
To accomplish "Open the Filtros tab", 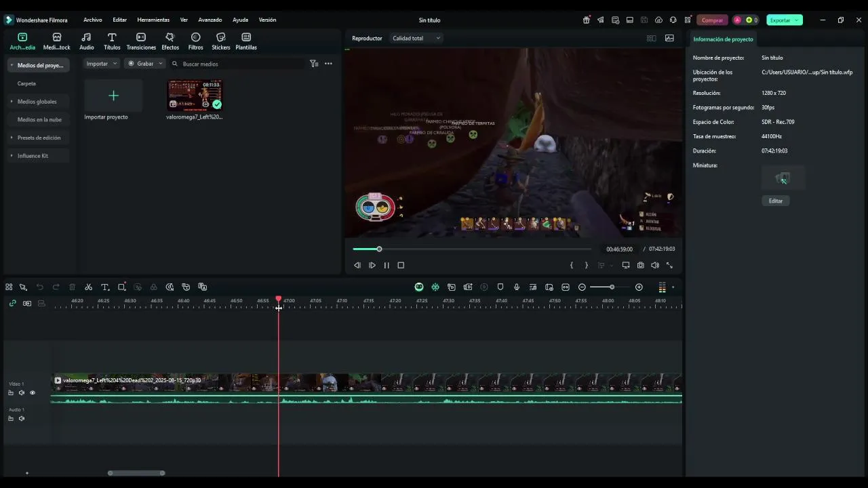I will point(195,41).
